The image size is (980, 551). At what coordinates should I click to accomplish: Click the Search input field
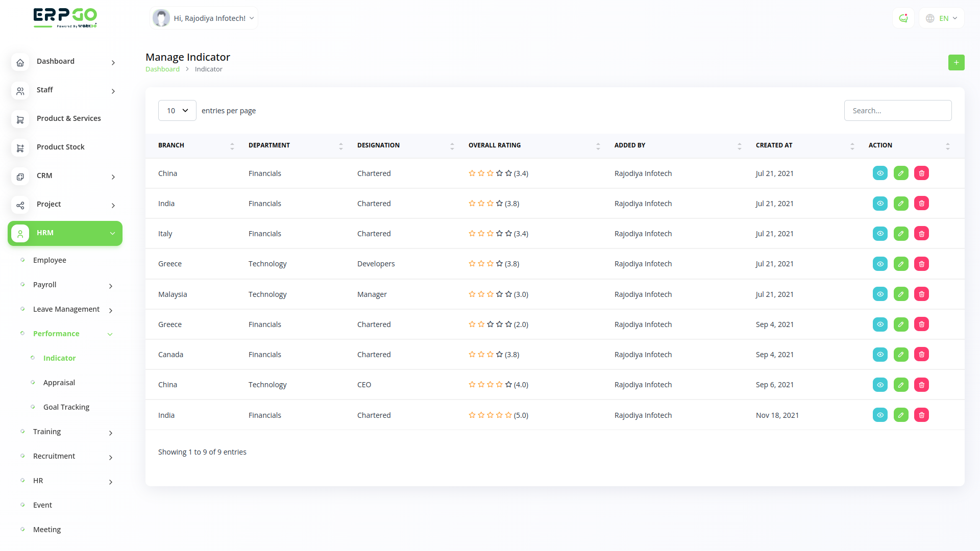coord(897,111)
